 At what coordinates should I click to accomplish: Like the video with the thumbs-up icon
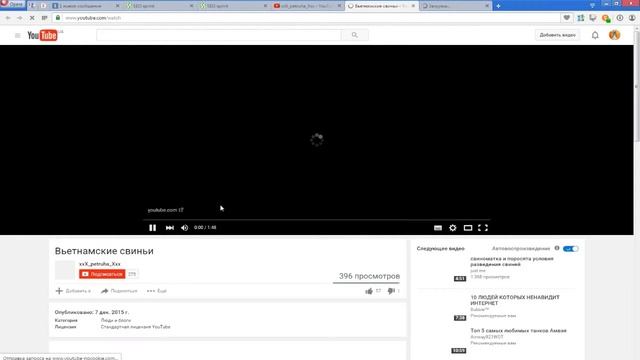point(369,291)
